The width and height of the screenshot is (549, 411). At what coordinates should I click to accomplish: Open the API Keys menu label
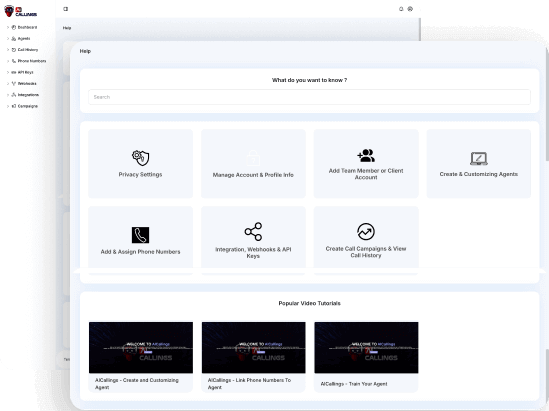(26, 72)
